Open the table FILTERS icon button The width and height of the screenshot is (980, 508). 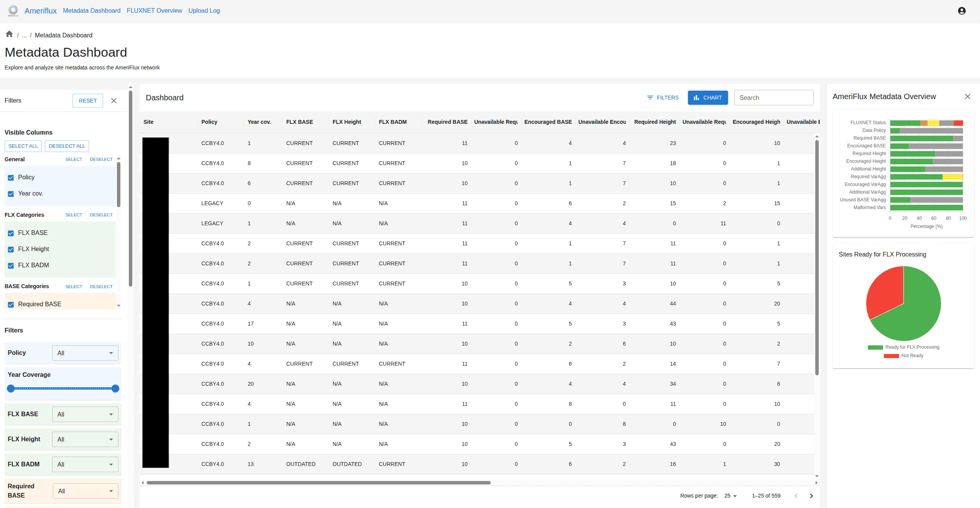(x=663, y=98)
